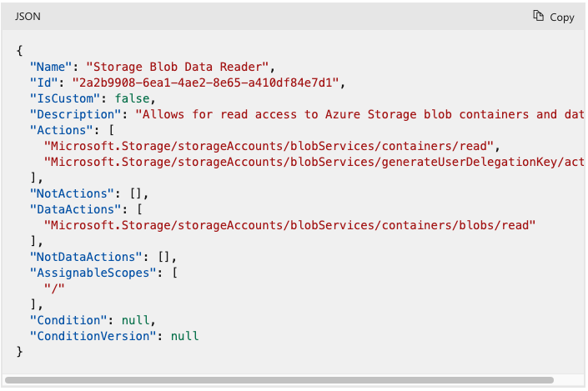Screen dimensions: 588x391
Task: Click the containers/read action string
Action: (269, 146)
